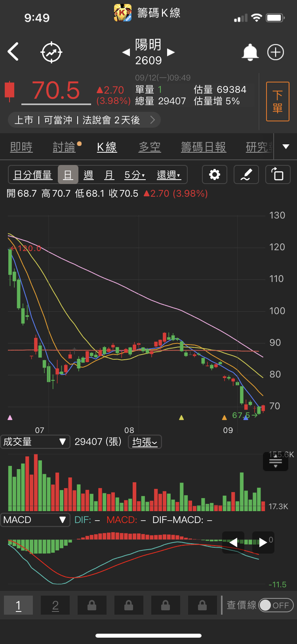
Task: Open the 籌碼日報 tab
Action: click(x=204, y=147)
